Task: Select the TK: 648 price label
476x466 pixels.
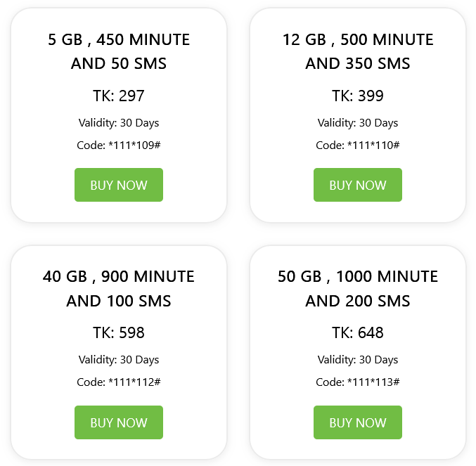Action: point(358,333)
